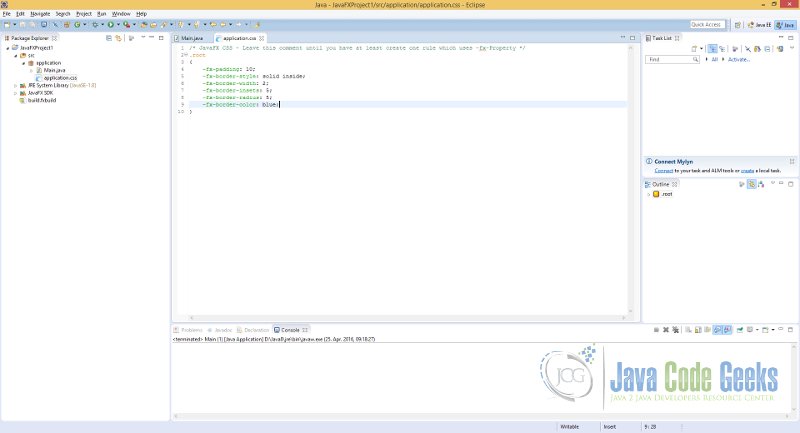This screenshot has height=433, width=800.
Task: Toggle Show Console on Standard Out change
Action: (717, 330)
